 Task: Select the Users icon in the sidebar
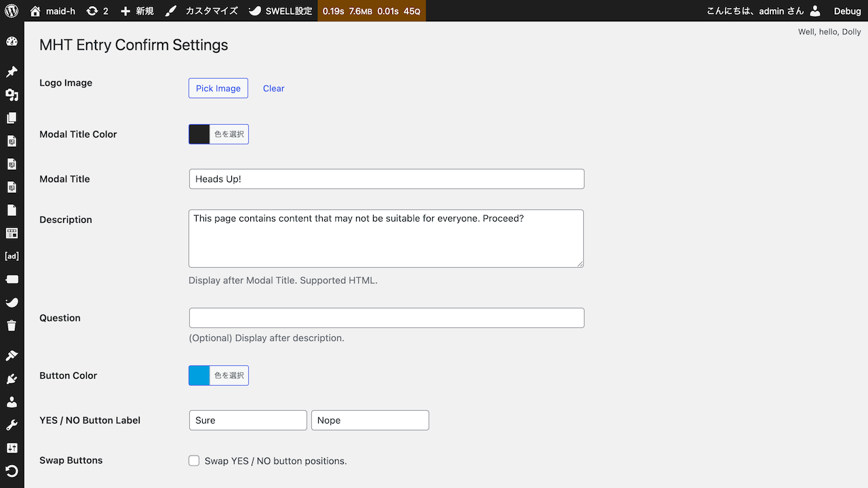tap(12, 401)
